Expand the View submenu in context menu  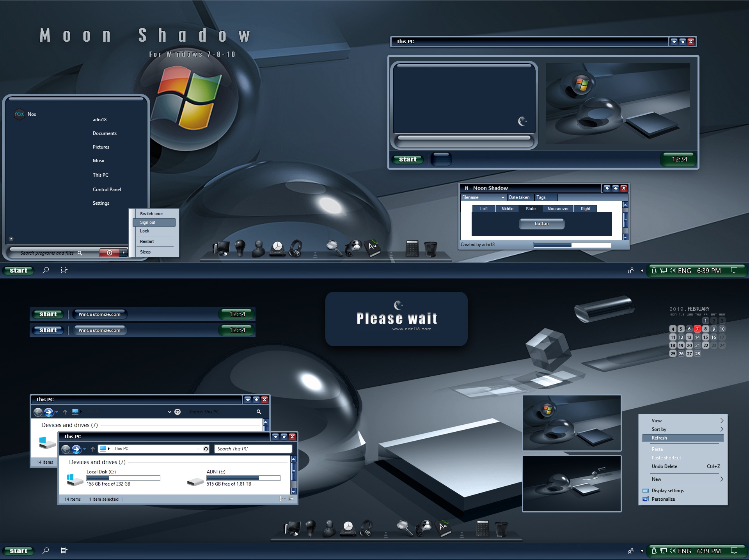coord(722,421)
